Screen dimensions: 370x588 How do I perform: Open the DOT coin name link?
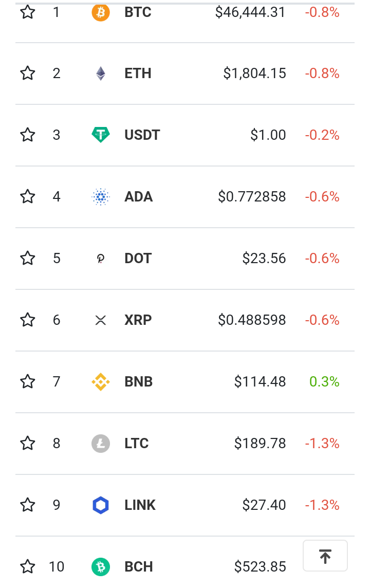coord(138,259)
